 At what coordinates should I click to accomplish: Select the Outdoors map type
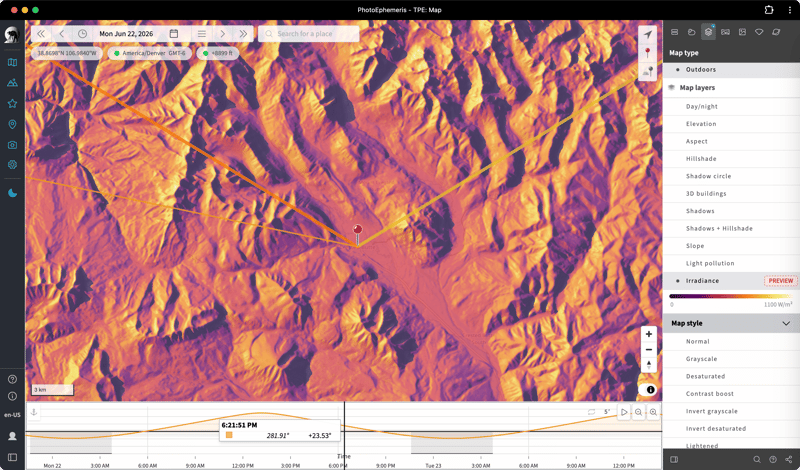(731, 69)
